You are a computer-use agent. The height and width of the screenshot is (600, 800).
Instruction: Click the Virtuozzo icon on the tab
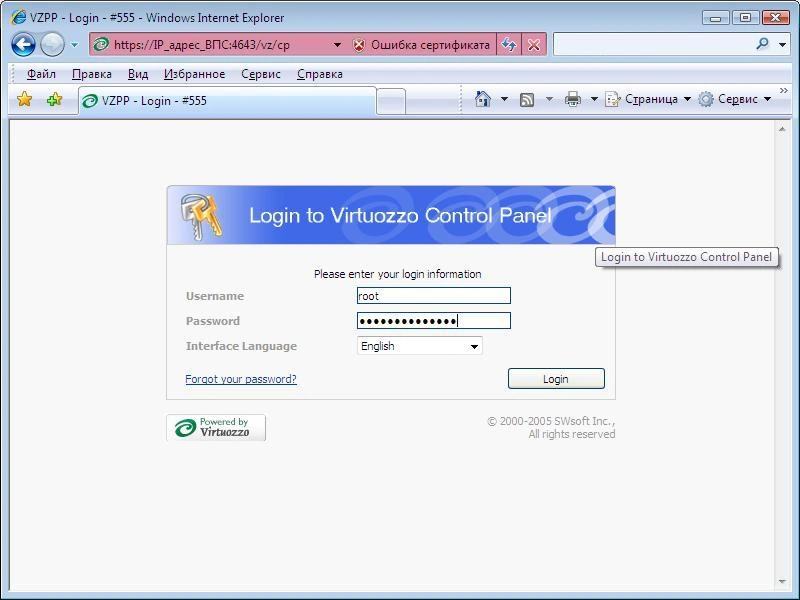coord(90,101)
